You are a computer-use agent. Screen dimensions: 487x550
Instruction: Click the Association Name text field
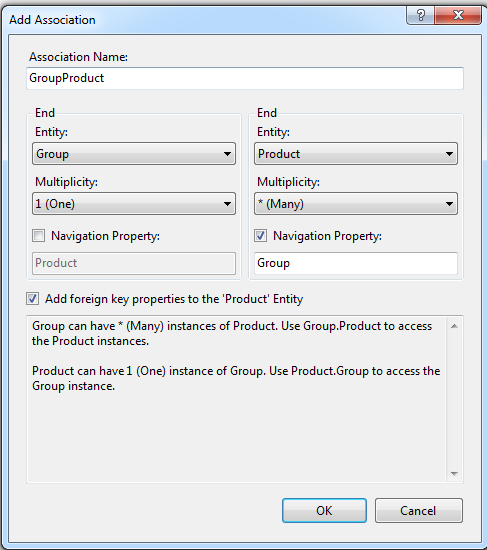[x=245, y=78]
